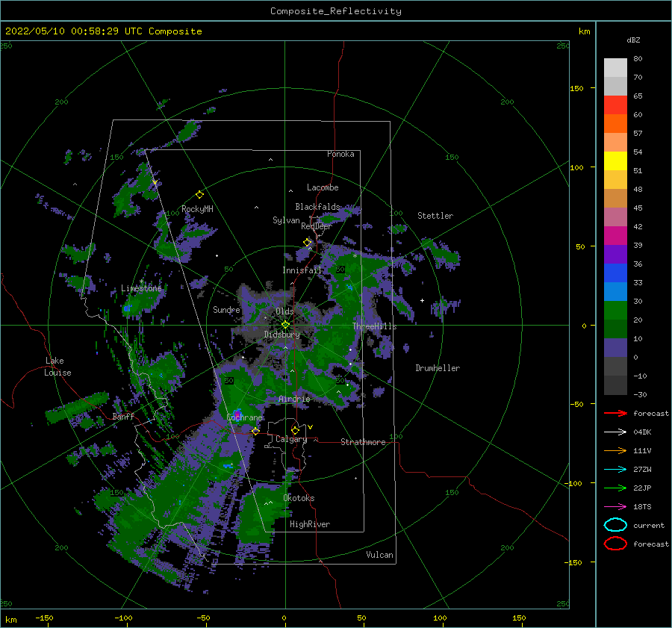Click the km label at bottom left
The height and width of the screenshot is (628, 672).
[10, 620]
